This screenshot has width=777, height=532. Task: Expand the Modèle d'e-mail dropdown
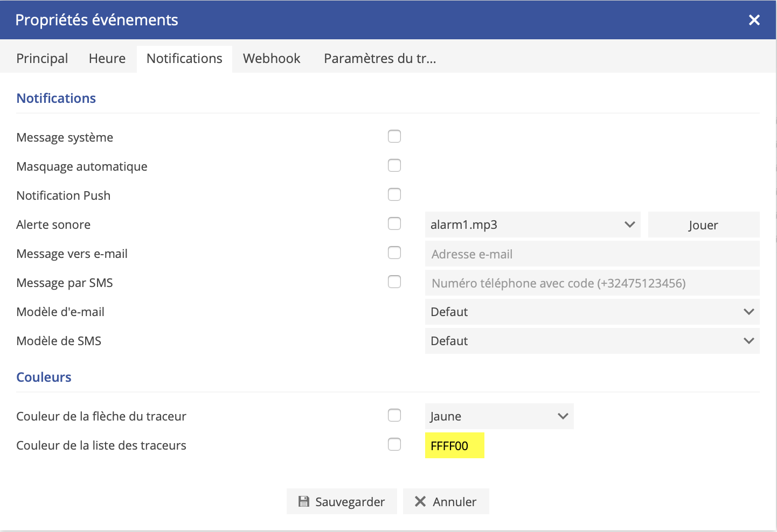point(592,312)
